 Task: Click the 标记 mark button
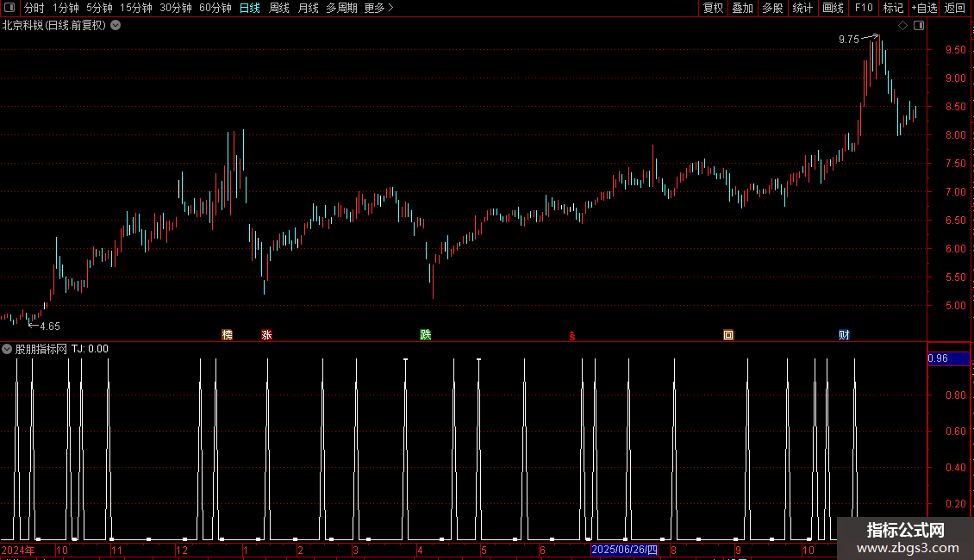[x=893, y=8]
